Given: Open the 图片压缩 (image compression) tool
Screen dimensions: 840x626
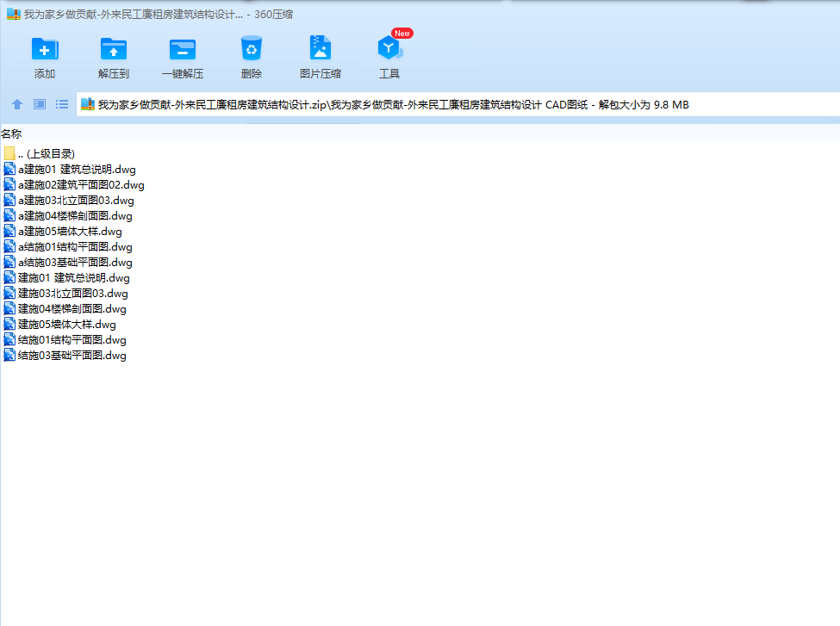Looking at the screenshot, I should [320, 48].
